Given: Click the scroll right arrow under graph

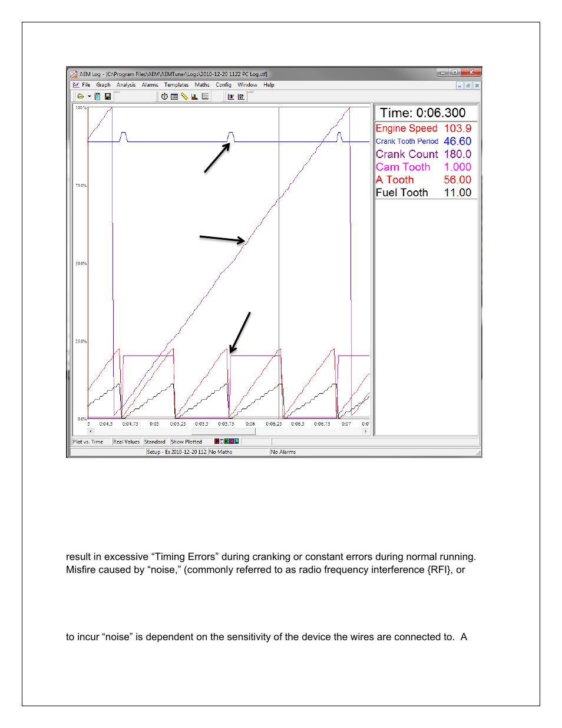Looking at the screenshot, I should [366, 431].
